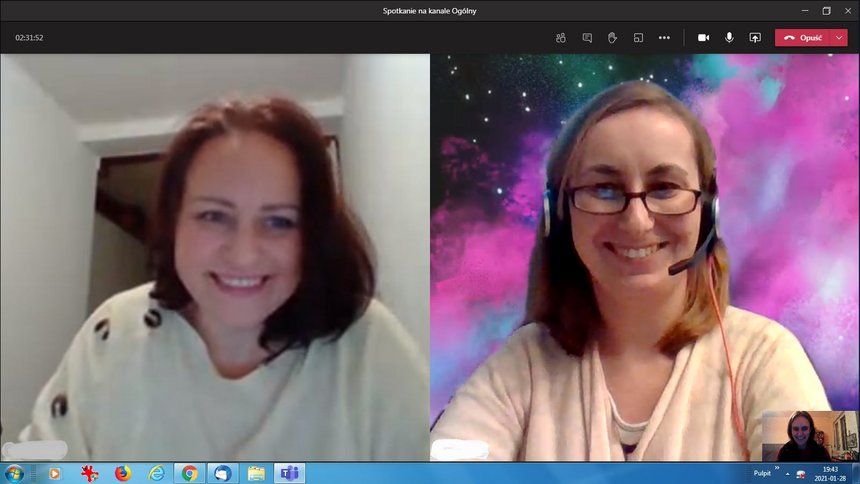Raise your hand in the meeting
The image size is (860, 484).
[612, 38]
